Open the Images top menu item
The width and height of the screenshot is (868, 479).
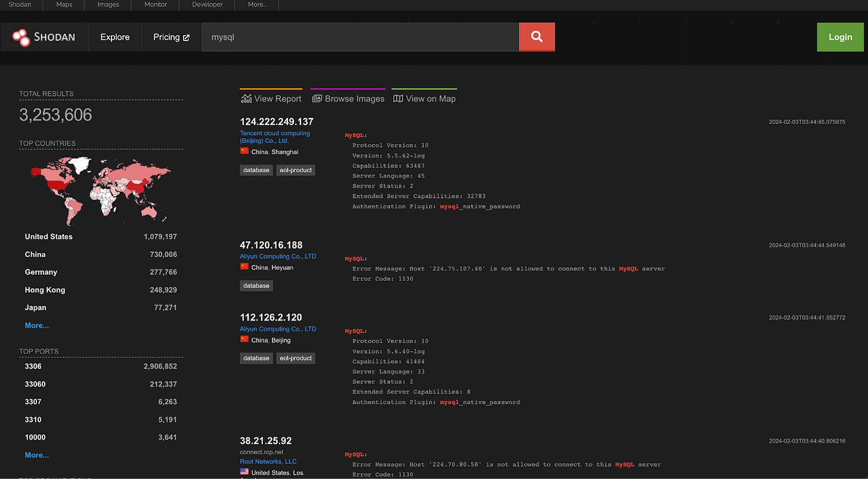point(108,5)
